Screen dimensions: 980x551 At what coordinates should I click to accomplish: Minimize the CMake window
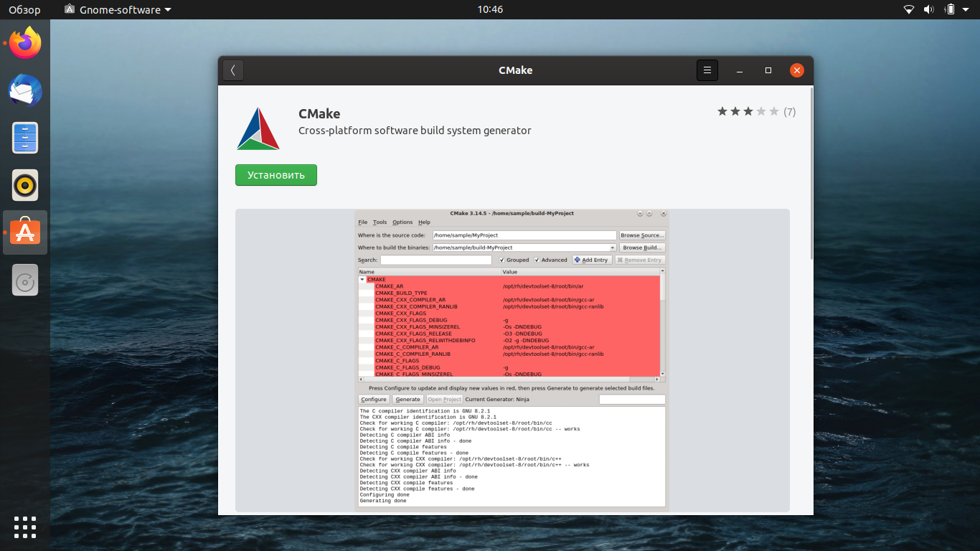tap(740, 70)
